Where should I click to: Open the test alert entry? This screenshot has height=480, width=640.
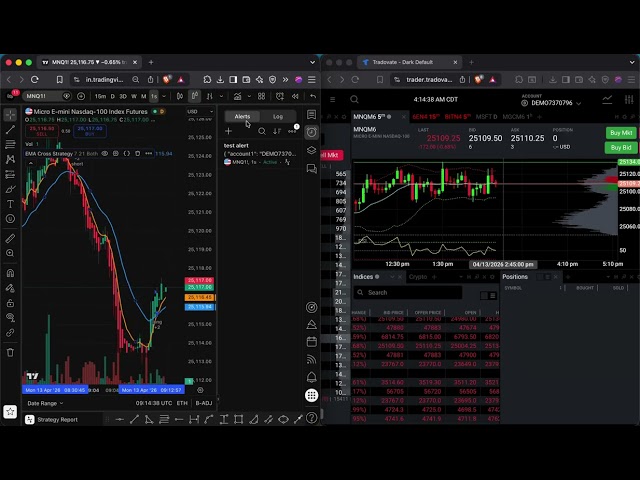tap(261, 154)
